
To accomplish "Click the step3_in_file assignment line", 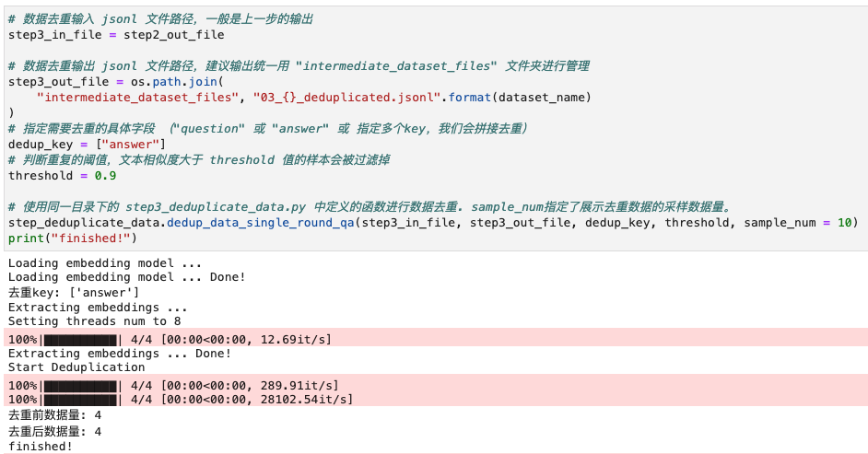I will [x=116, y=35].
